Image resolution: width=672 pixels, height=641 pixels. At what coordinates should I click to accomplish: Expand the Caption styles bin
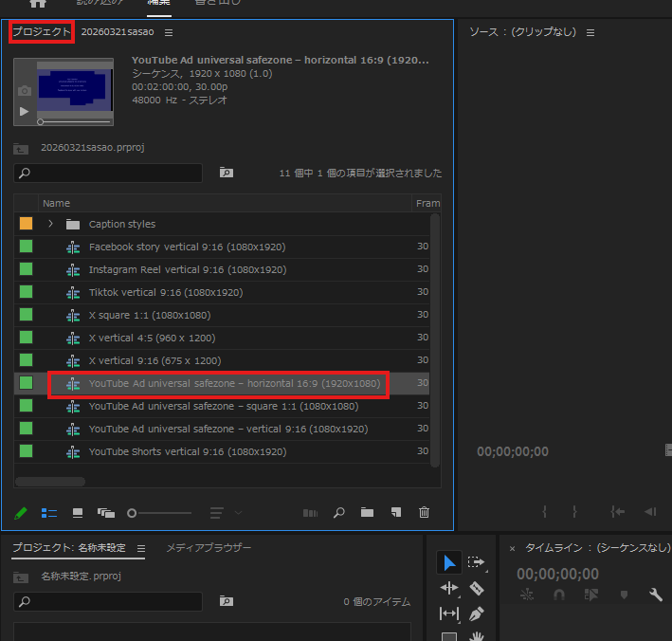point(50,225)
